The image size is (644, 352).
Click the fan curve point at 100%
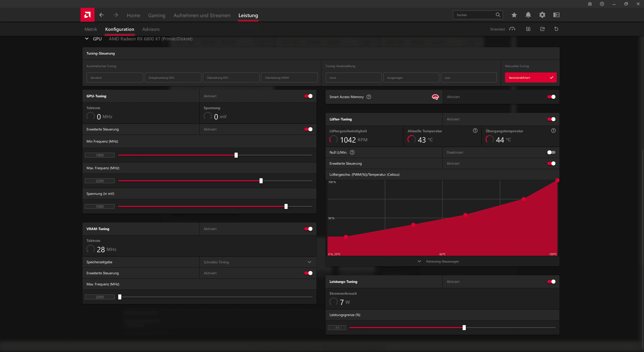pos(557,180)
